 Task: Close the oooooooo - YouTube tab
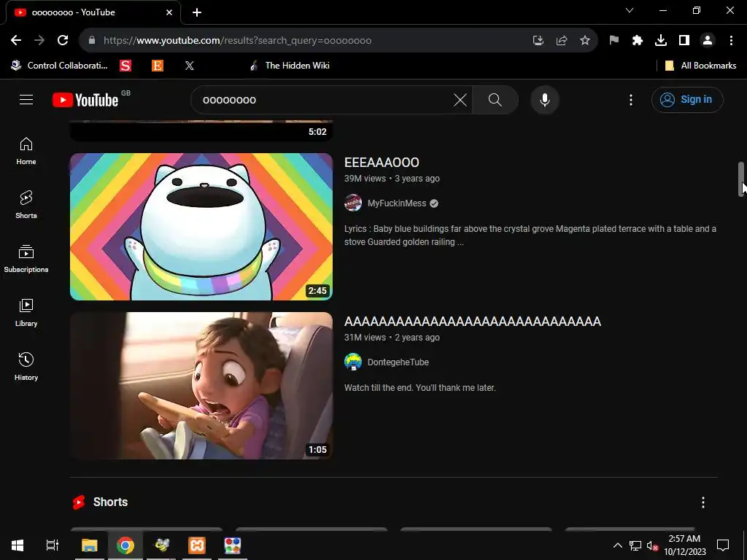tap(169, 12)
